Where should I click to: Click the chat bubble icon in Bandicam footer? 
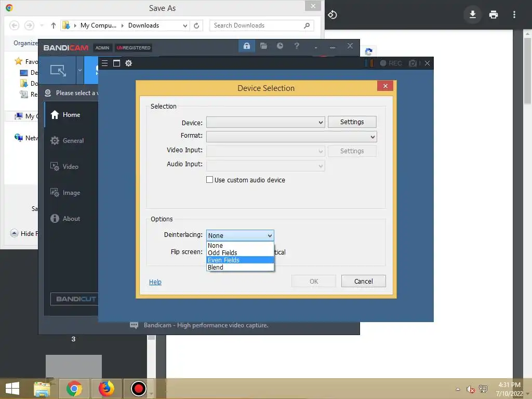point(134,325)
